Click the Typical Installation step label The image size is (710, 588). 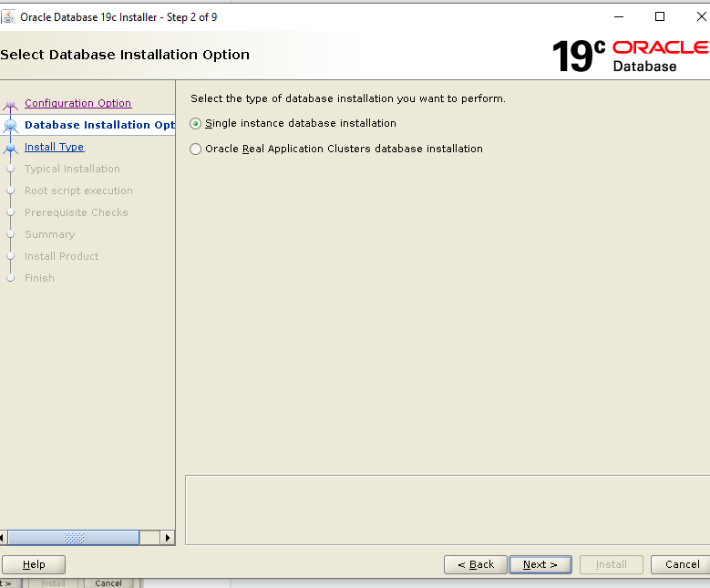(72, 169)
